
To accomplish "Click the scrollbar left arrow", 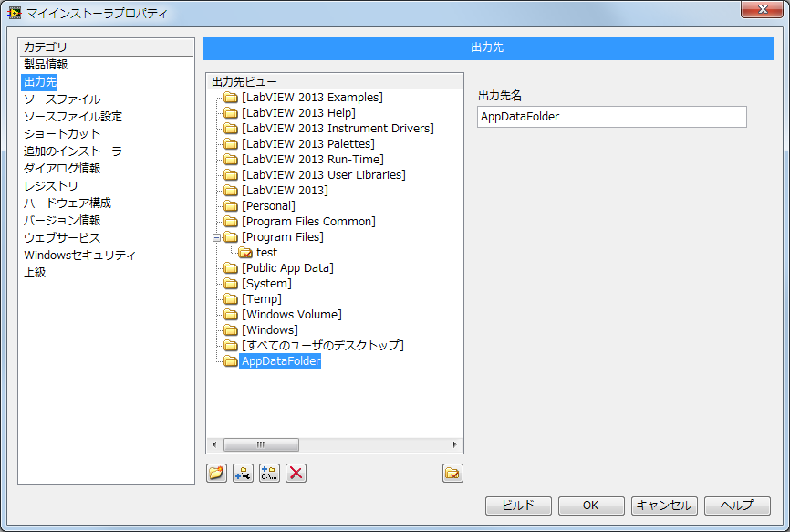I will point(214,444).
